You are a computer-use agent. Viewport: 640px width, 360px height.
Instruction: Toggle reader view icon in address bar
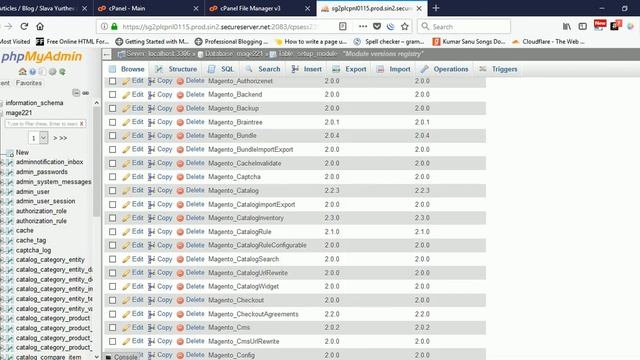coord(342,27)
